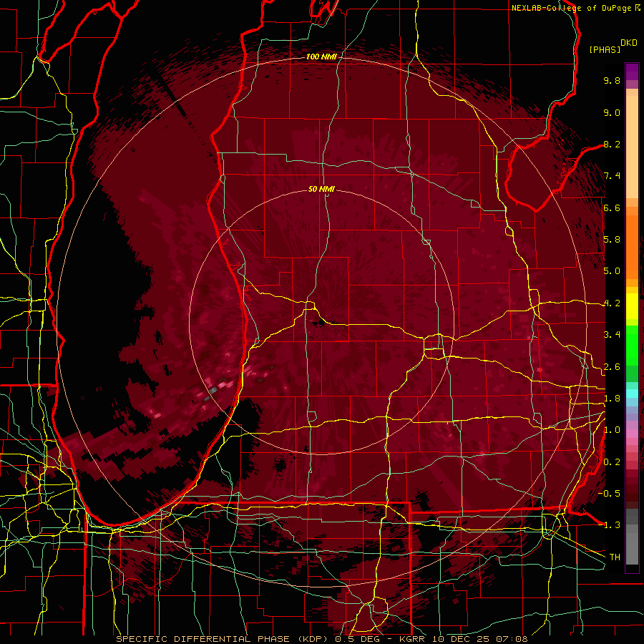Viewport: 644px width, 644px height.
Task: Click the 6.6 scale label
Action: pos(612,208)
